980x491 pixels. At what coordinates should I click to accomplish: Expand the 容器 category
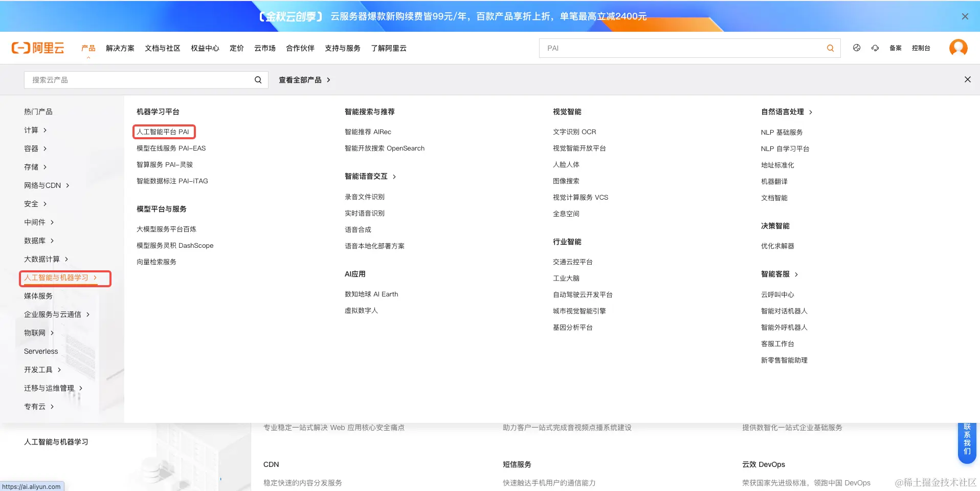click(35, 148)
